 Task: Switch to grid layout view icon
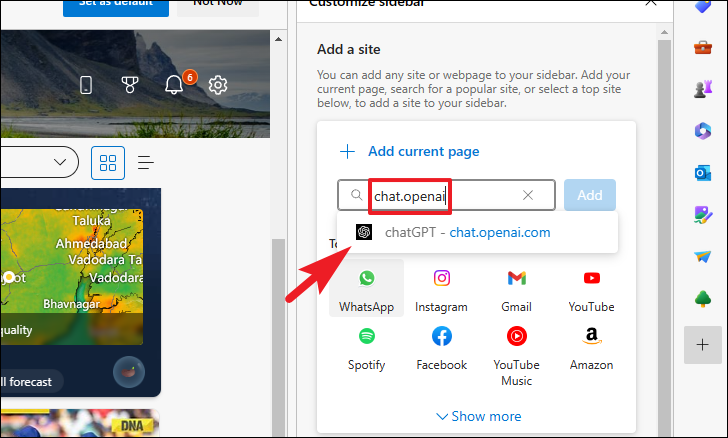108,163
